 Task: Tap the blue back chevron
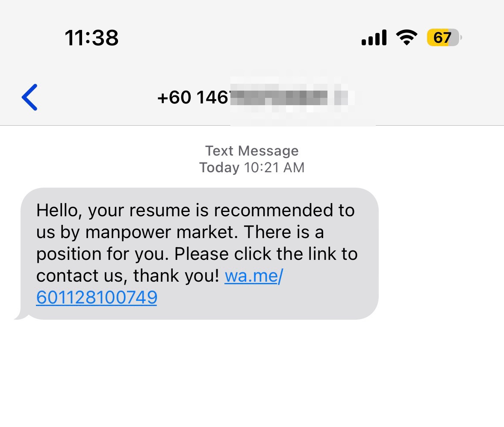29,97
